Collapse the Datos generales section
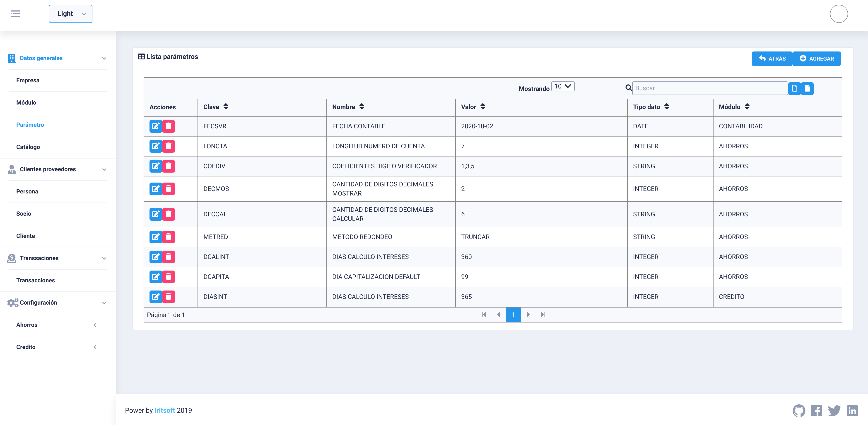Image resolution: width=868 pixels, height=425 pixels. coord(104,58)
